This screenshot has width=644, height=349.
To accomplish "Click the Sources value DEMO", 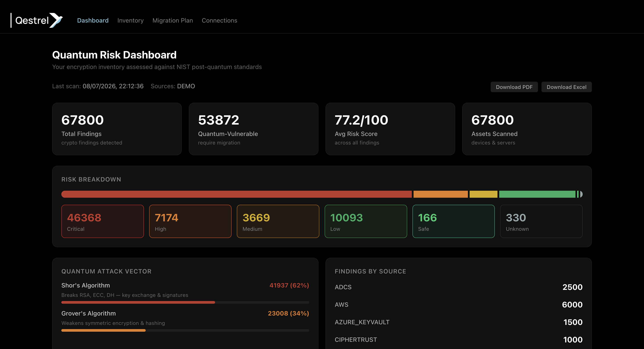I will [186, 86].
